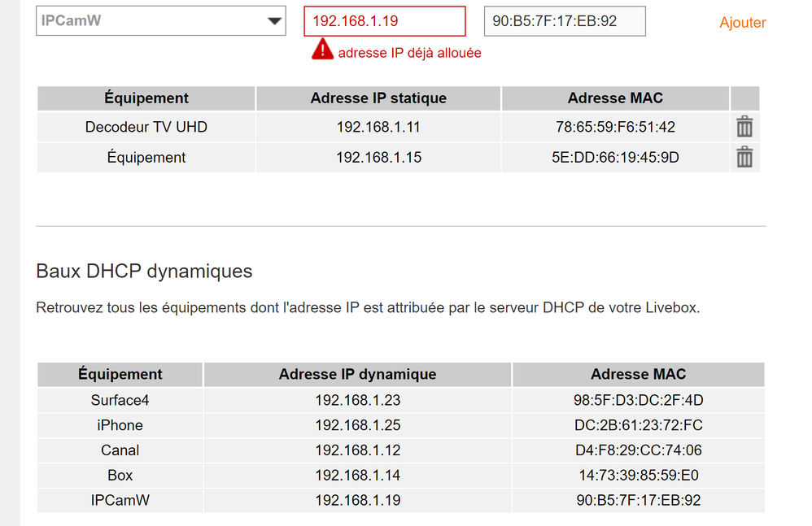Click the trash icon beside 192.168.1.11
Viewport: 812px width, 526px height.
tap(744, 127)
